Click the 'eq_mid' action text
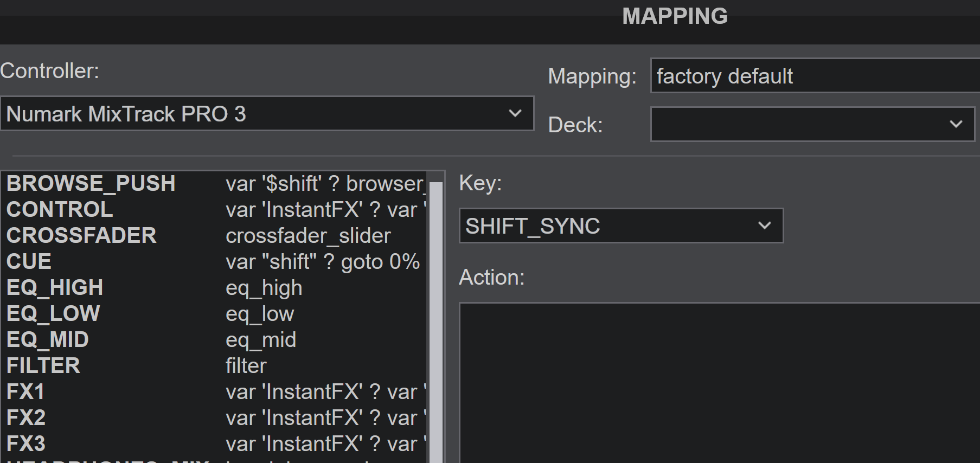Screen dimensions: 980x463 click(x=261, y=340)
